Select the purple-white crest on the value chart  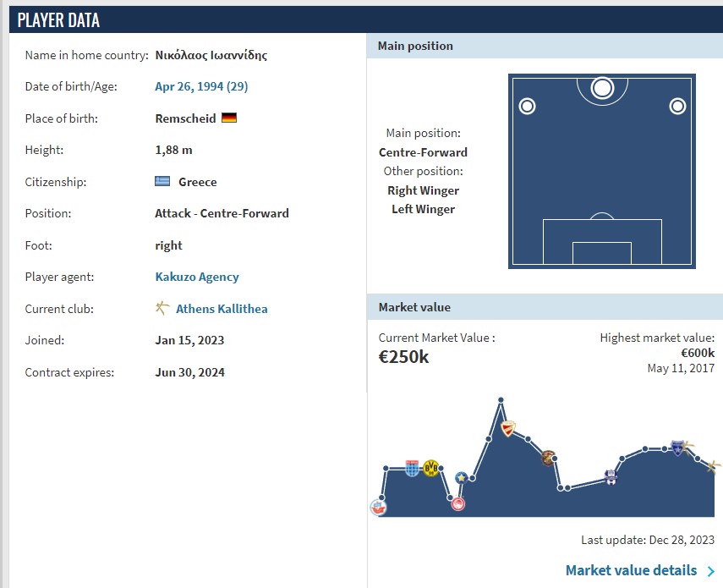611,477
